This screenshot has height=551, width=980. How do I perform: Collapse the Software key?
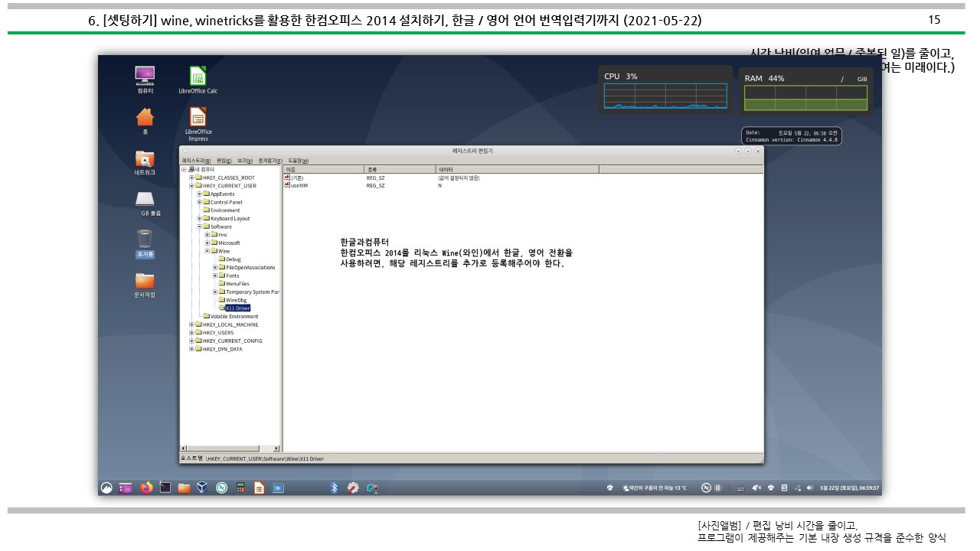pos(199,227)
